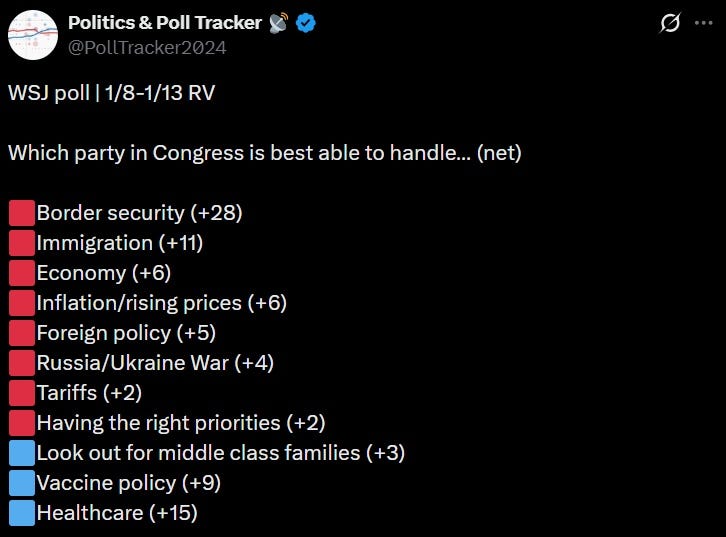Click the 'WSJ poll | 1/8-1/13 RV' text
The width and height of the screenshot is (726, 537).
point(112,93)
